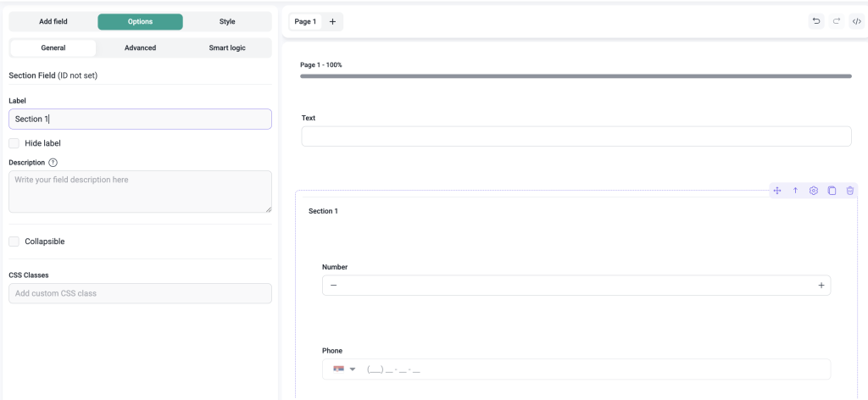This screenshot has width=868, height=400.
Task: Increase Number field with plus button
Action: tap(821, 286)
